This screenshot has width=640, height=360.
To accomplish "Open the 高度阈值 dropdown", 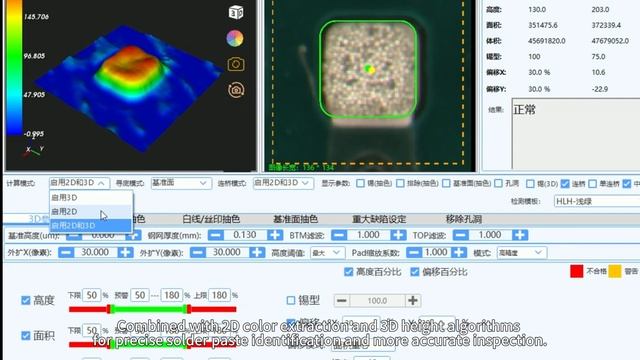I will (327, 253).
